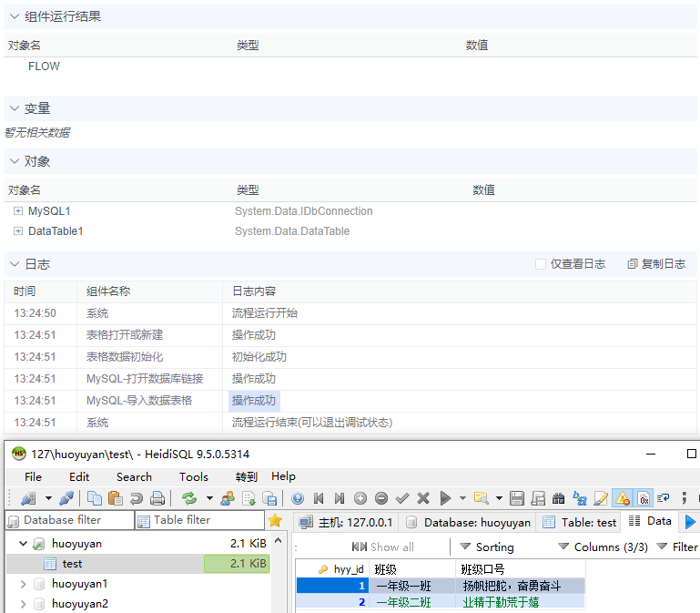
Task: Click the copy icon in HeidiSQL toolbar
Action: pyautogui.click(x=94, y=498)
